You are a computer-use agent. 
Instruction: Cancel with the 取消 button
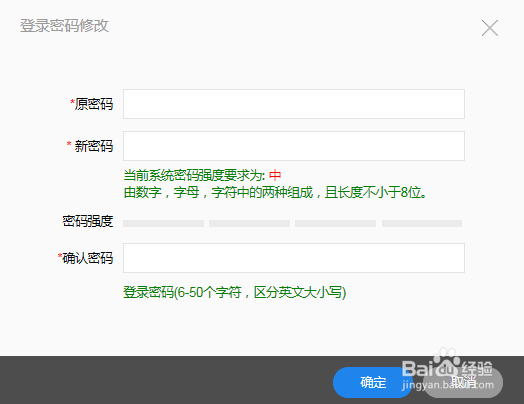coord(463,382)
